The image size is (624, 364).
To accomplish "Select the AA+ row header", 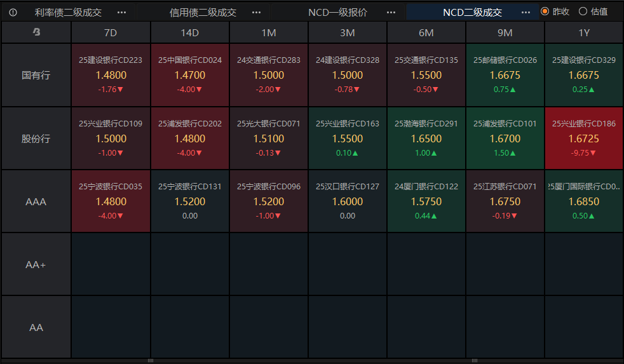I will click(x=36, y=264).
